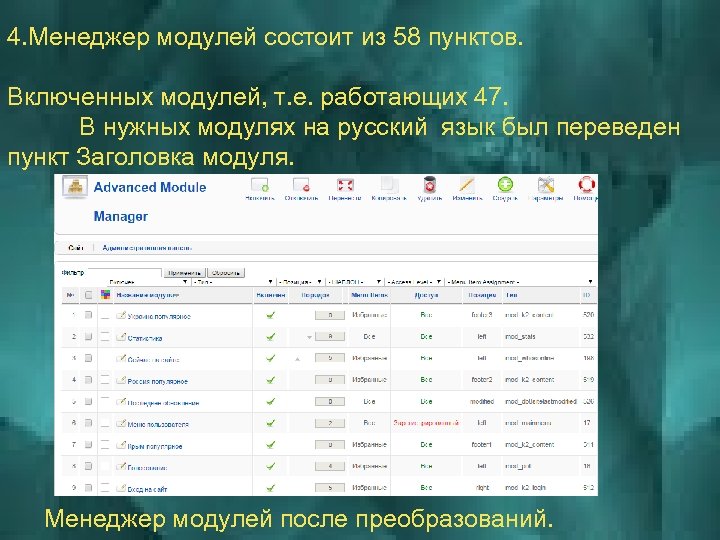The width and height of the screenshot is (720, 540).
Task: Open the Администраторская панель menu item
Action: [147, 248]
